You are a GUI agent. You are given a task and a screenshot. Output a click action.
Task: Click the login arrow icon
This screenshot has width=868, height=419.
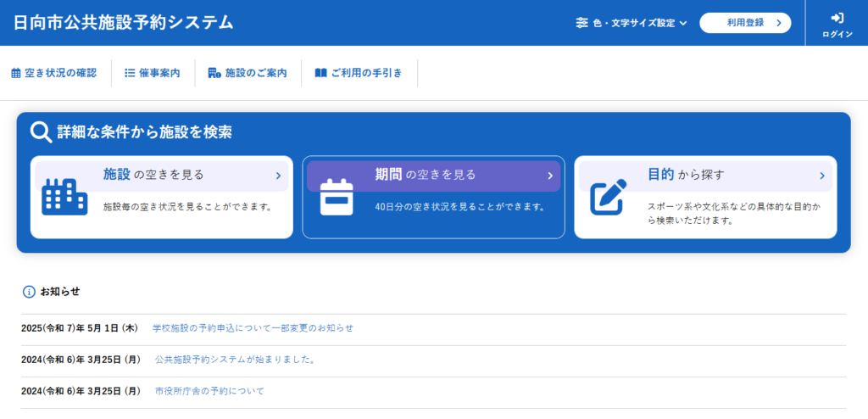[837, 18]
